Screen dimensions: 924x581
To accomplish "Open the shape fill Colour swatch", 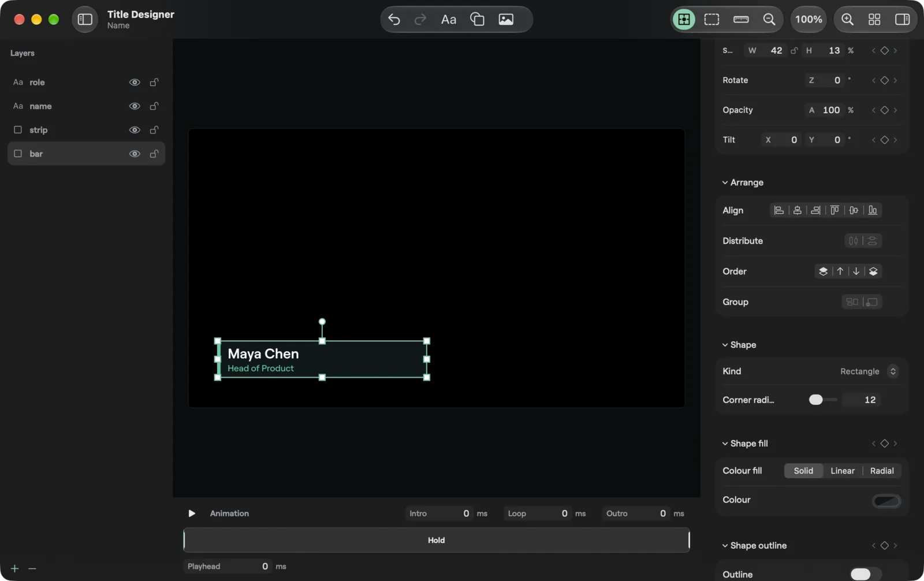I will tap(886, 501).
